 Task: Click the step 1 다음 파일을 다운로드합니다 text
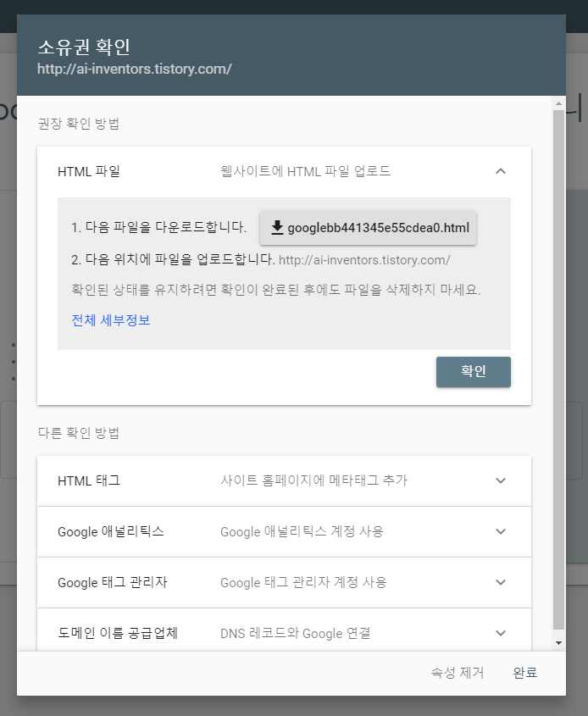[159, 227]
